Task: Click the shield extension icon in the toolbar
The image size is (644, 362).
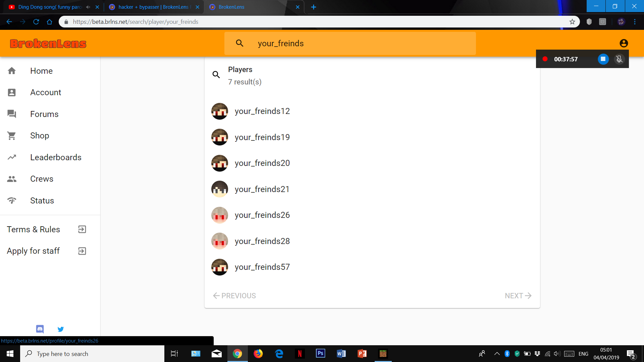Action: [589, 22]
